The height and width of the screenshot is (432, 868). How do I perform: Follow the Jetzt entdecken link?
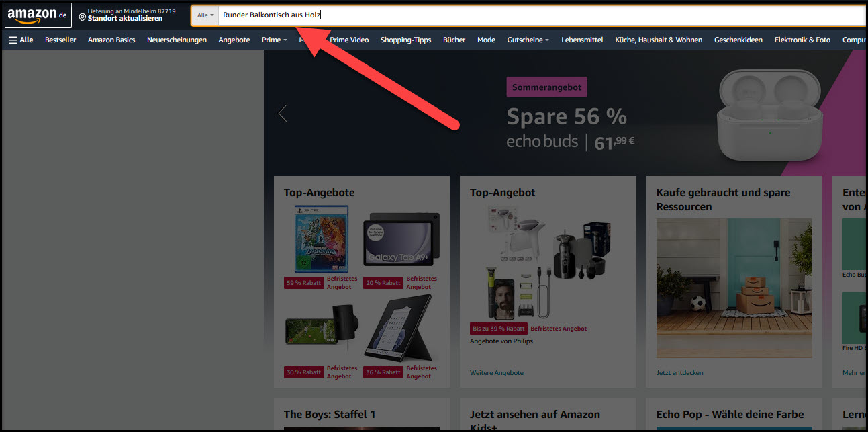(679, 372)
